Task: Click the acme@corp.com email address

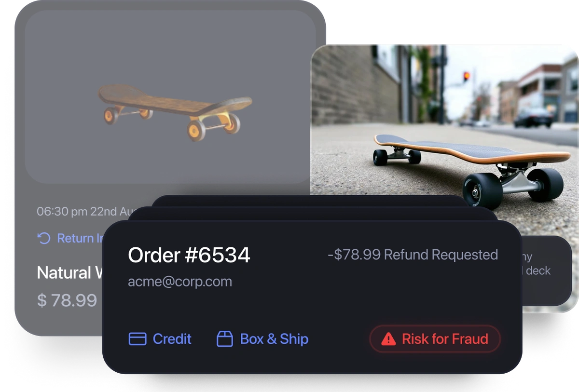Action: 180,282
